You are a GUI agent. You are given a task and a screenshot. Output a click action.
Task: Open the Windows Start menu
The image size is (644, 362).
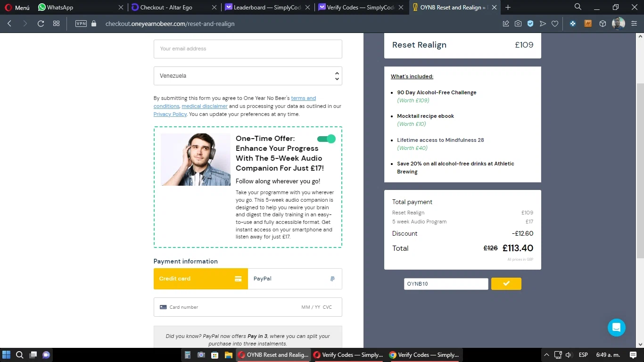click(7, 355)
